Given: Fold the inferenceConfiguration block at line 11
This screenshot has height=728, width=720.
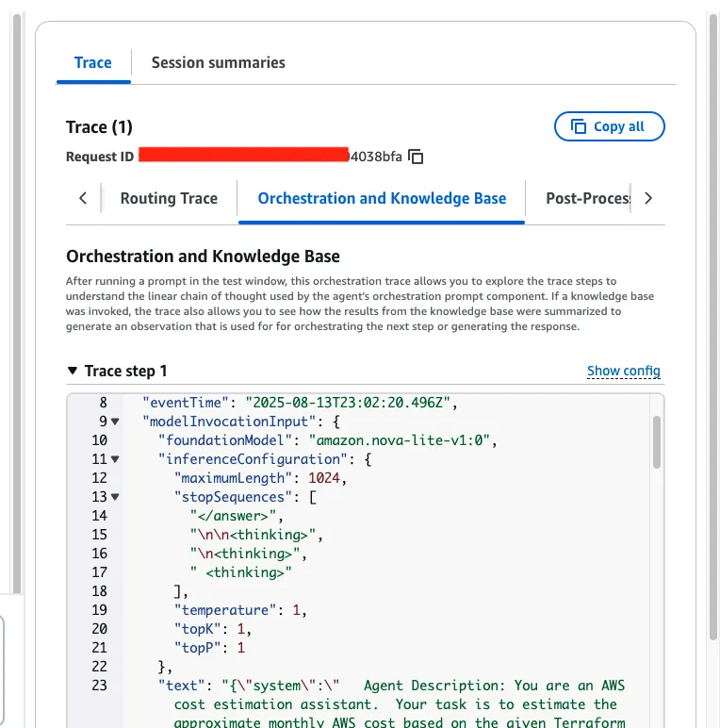Looking at the screenshot, I should [x=115, y=459].
